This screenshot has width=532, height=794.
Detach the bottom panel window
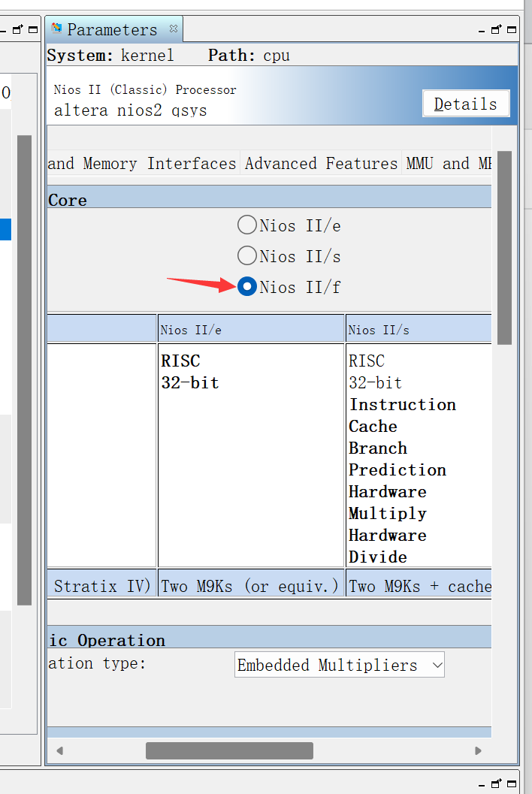coord(497,783)
